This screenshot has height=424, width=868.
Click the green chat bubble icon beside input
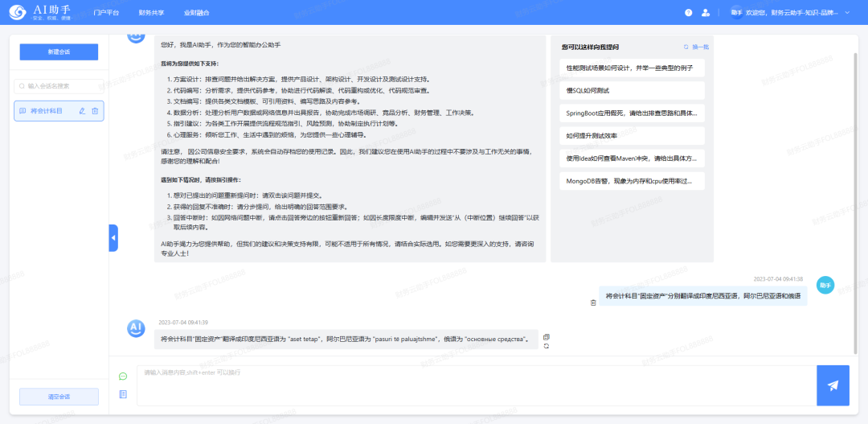[x=123, y=377]
